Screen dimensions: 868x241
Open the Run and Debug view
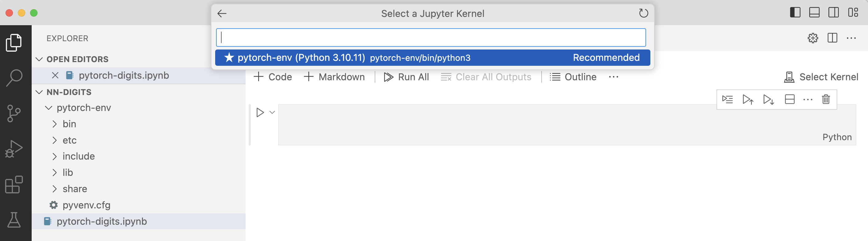pos(14,149)
